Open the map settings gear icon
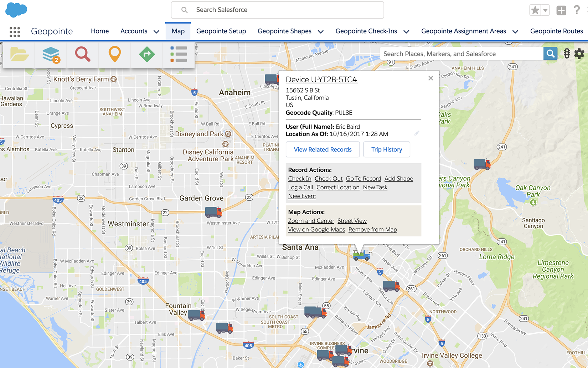The width and height of the screenshot is (588, 368). 579,54
